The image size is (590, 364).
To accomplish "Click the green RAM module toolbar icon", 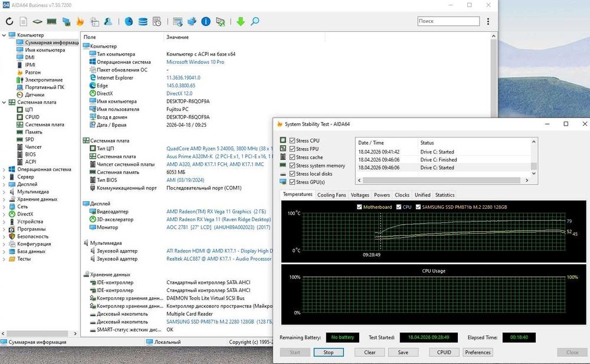I will click(51, 21).
